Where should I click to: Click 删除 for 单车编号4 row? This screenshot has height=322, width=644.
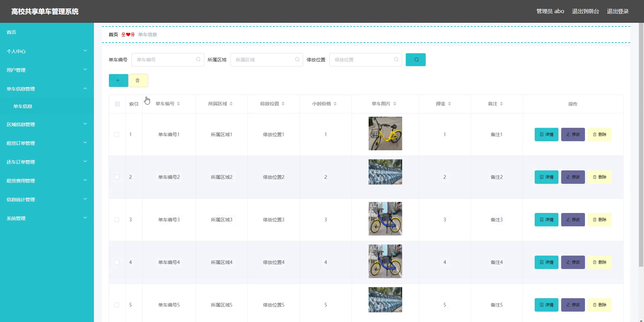pos(599,262)
